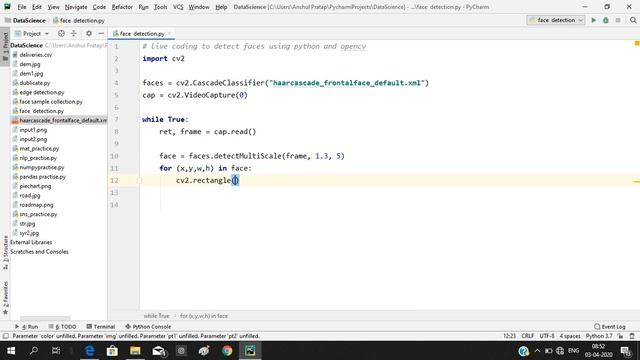
Task: Click the locate/scroll-from-source icon in Project panel
Action: point(61,33)
